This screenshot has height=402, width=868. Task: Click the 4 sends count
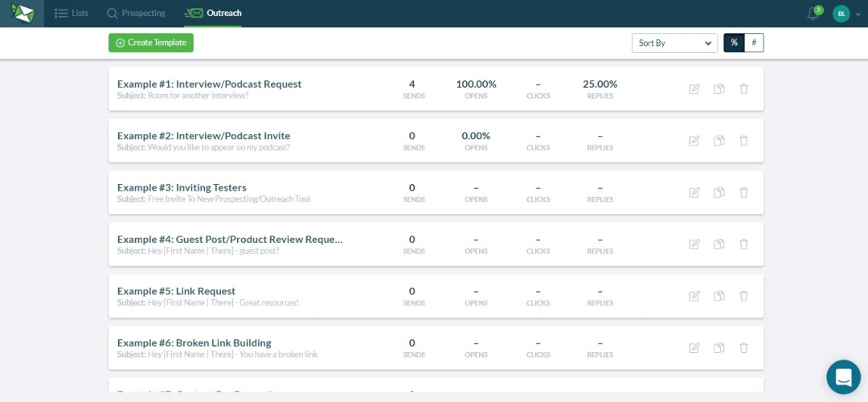click(411, 84)
